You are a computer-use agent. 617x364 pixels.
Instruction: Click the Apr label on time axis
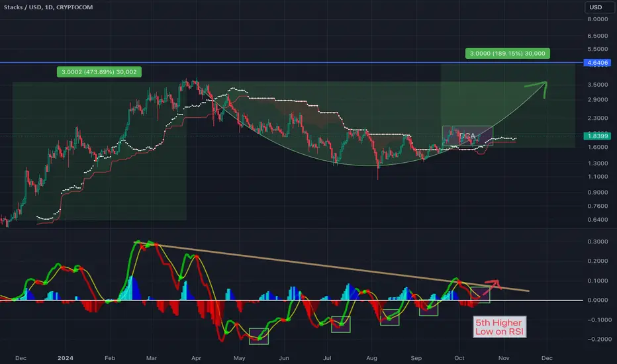click(x=196, y=357)
